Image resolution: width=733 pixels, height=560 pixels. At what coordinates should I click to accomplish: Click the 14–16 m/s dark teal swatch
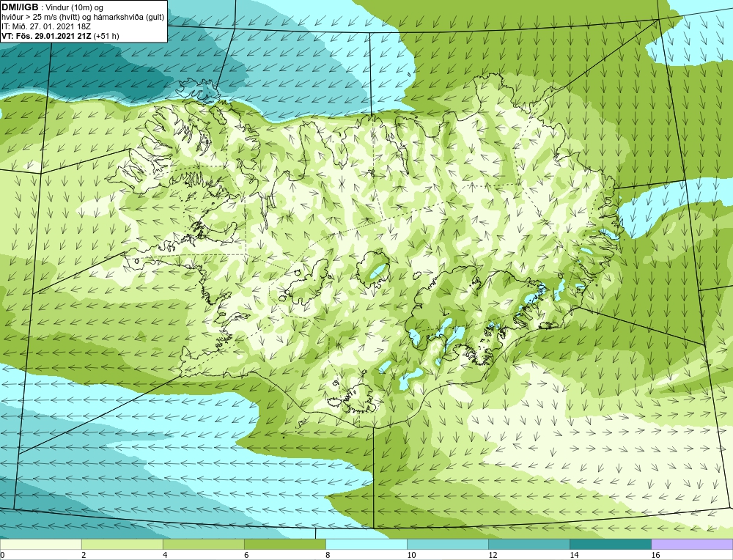coord(611,544)
